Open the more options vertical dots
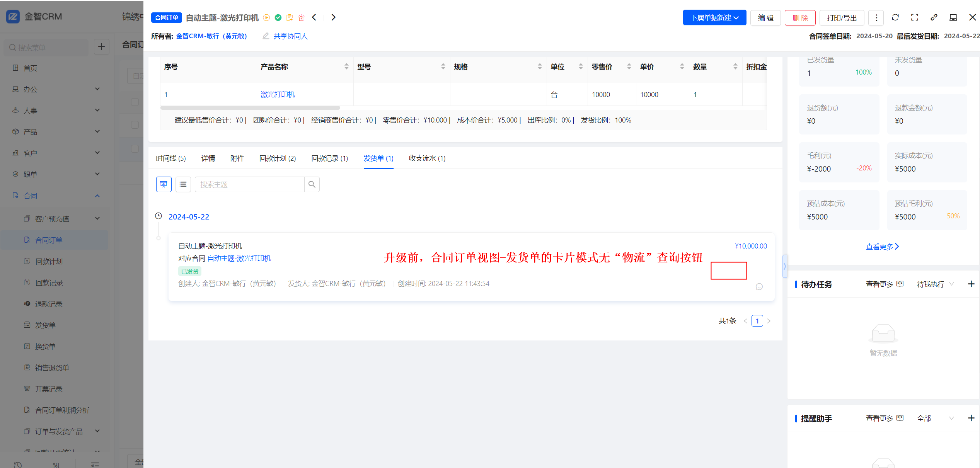This screenshot has width=980, height=468. tap(876, 18)
